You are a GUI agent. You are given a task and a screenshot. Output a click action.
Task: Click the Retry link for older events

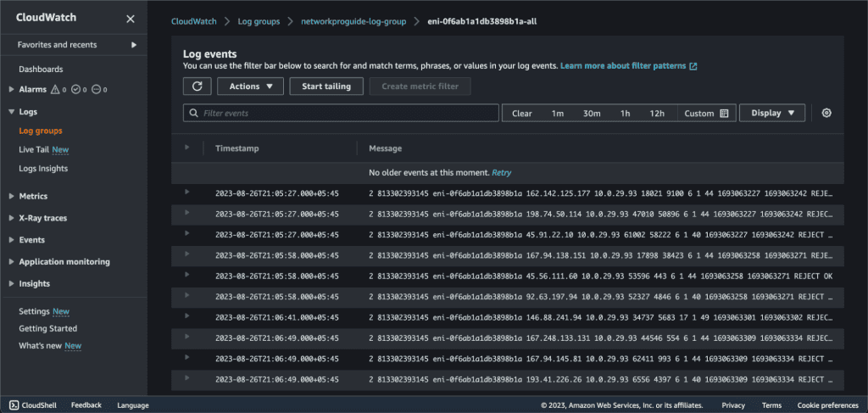(502, 173)
